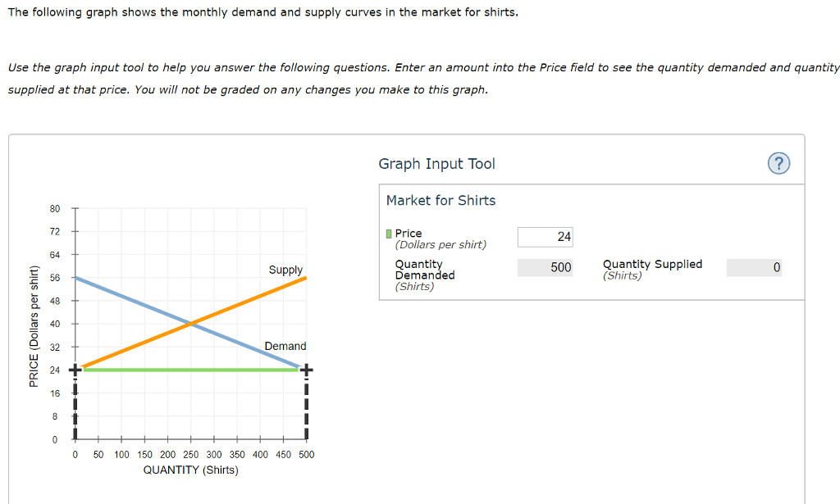Click the Market for Shirts heading
This screenshot has width=840, height=504.
(441, 200)
